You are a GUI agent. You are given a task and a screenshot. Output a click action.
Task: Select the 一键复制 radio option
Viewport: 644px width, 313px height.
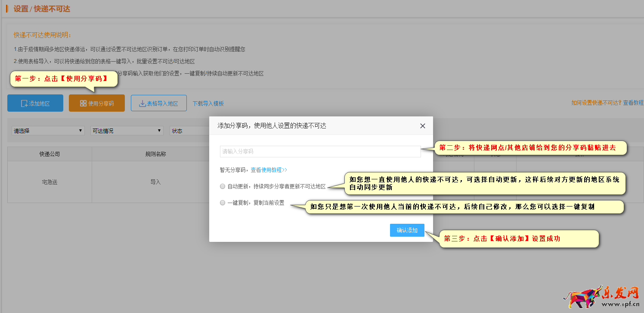(223, 203)
